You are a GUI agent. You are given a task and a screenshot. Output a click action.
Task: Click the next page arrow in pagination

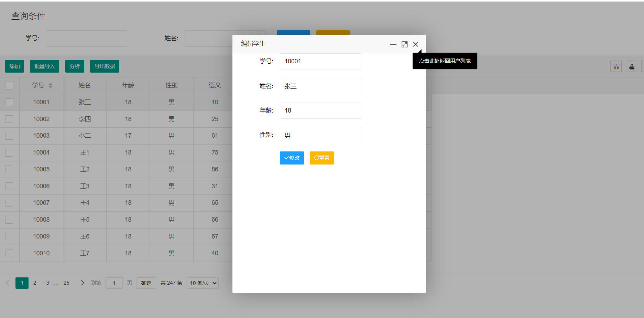point(82,283)
